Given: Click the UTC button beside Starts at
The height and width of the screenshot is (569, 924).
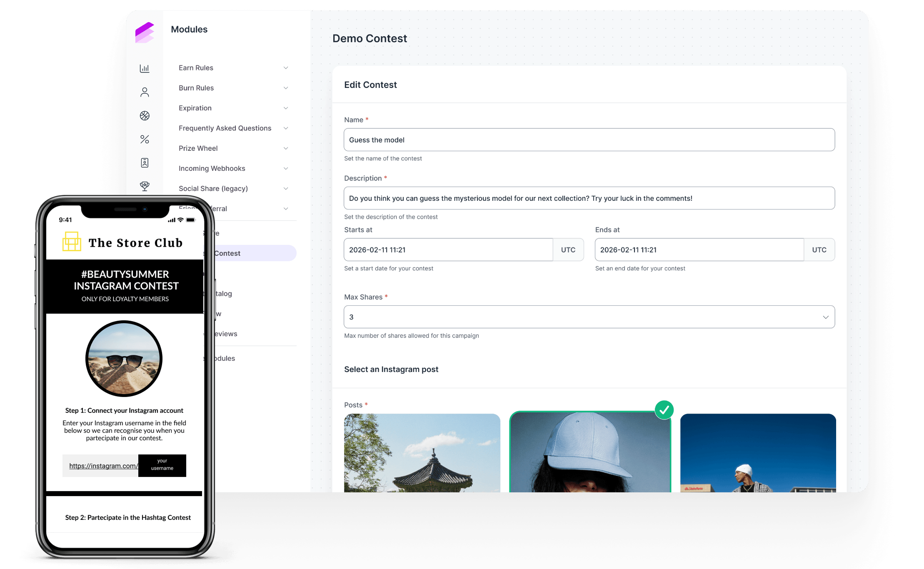Looking at the screenshot, I should (x=568, y=250).
